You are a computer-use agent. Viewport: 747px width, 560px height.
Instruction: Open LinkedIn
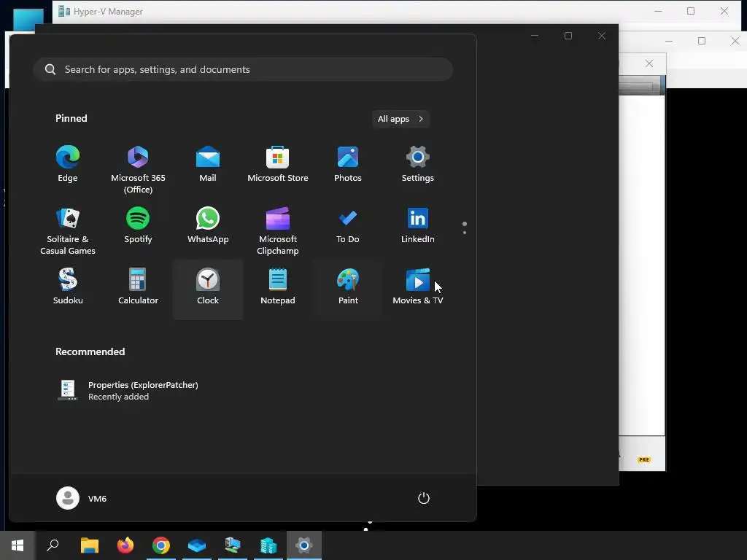click(418, 226)
